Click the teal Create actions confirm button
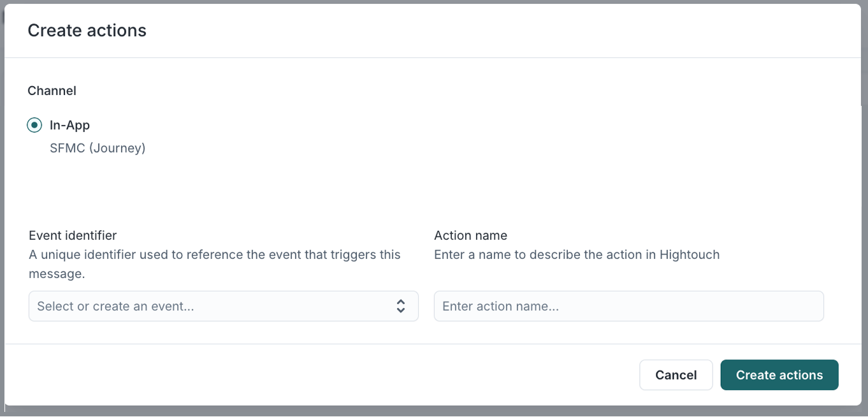The height and width of the screenshot is (417, 868). (x=779, y=375)
